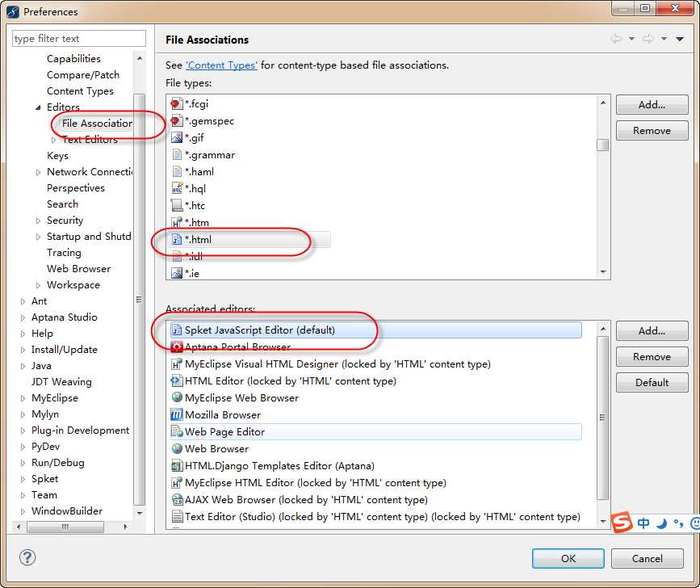Screen dimensions: 700x588
Task: Select JDT Weaving preferences
Action: (x=61, y=382)
